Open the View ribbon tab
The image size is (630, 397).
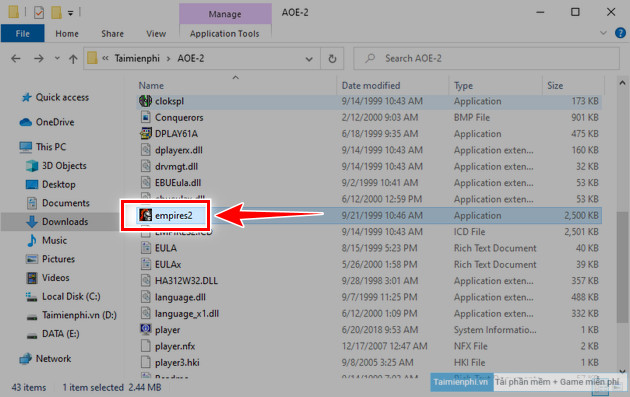(156, 34)
